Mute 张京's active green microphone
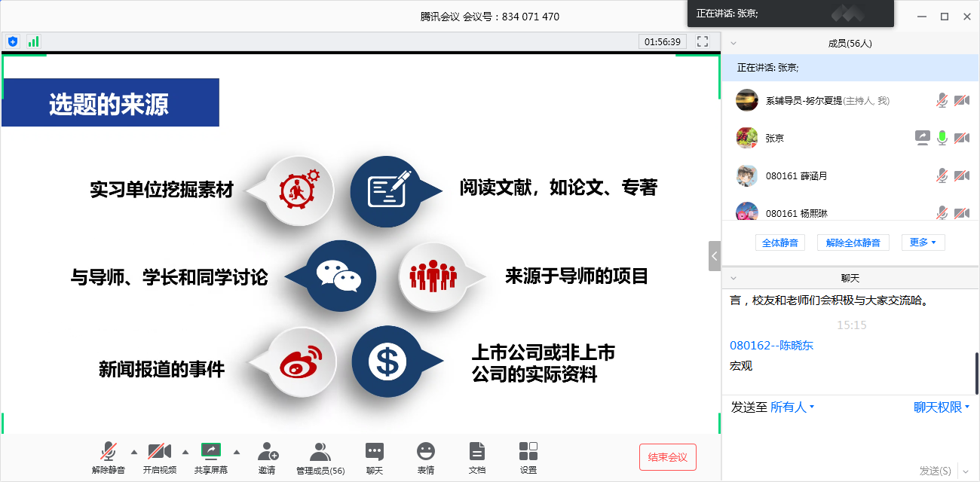Image resolution: width=980 pixels, height=482 pixels. pos(942,138)
